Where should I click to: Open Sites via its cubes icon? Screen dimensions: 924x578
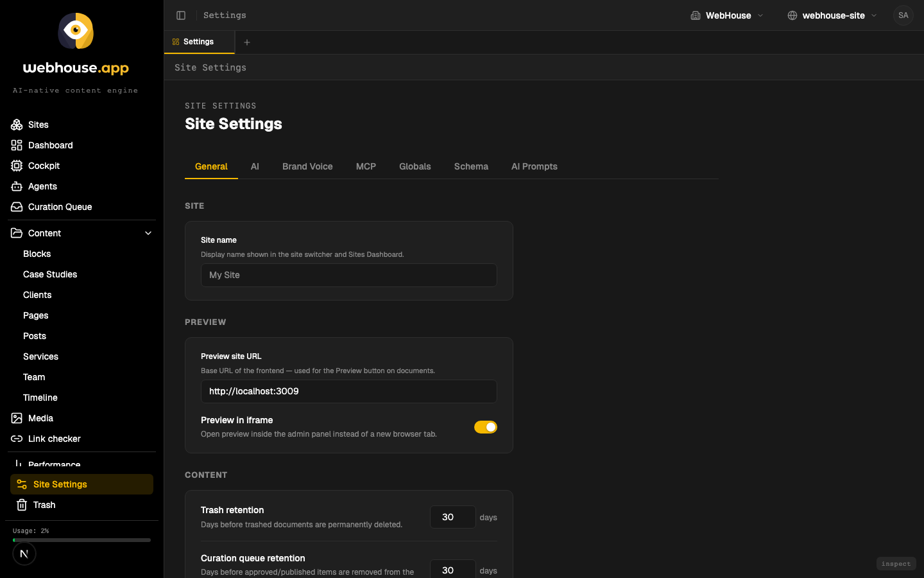point(17,125)
